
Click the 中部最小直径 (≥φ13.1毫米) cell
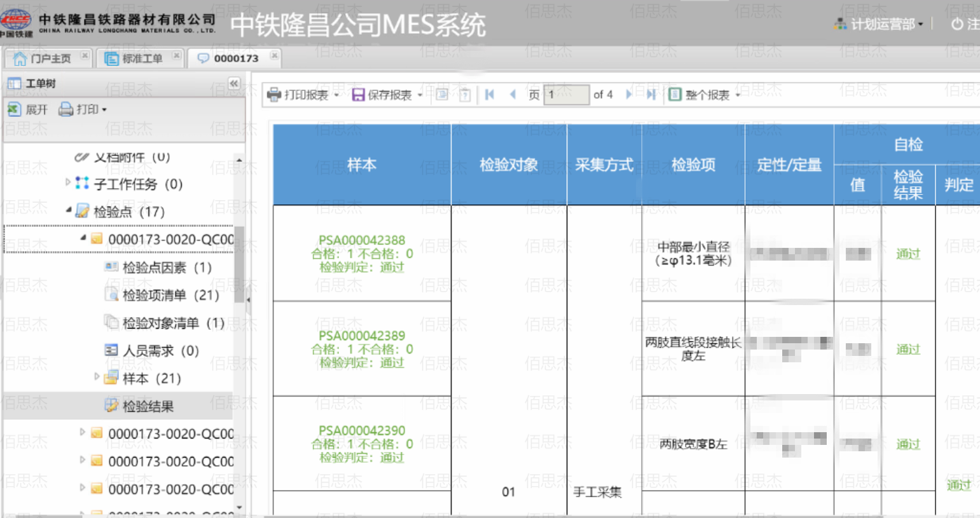pos(693,254)
